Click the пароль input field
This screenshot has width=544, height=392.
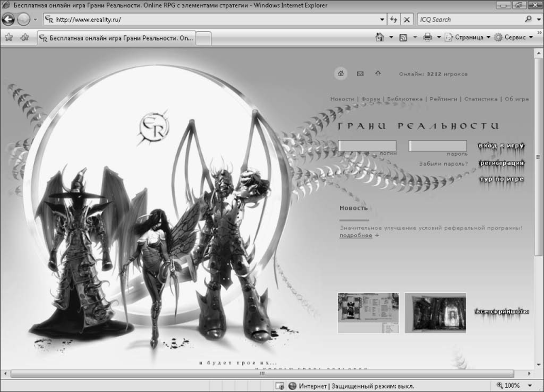coord(438,145)
